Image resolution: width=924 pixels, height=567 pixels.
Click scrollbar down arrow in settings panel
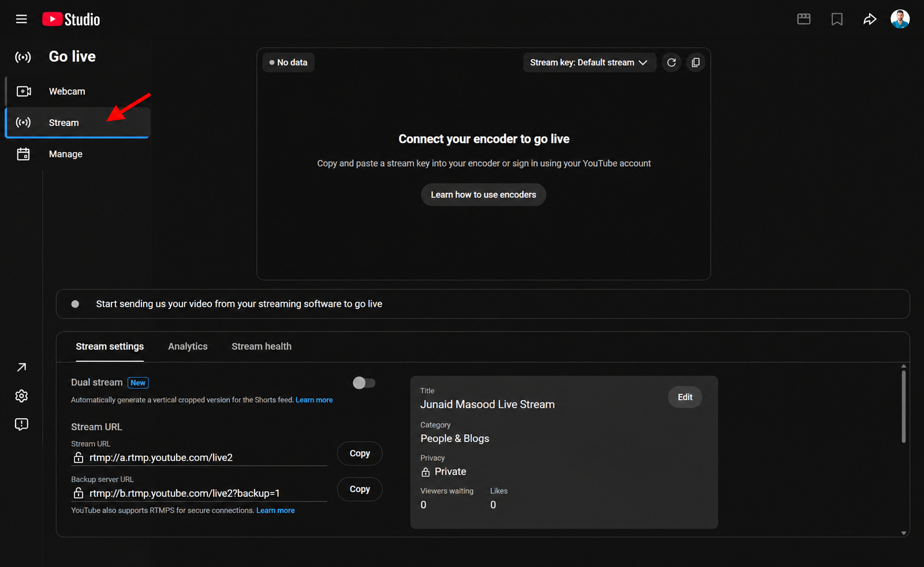903,533
